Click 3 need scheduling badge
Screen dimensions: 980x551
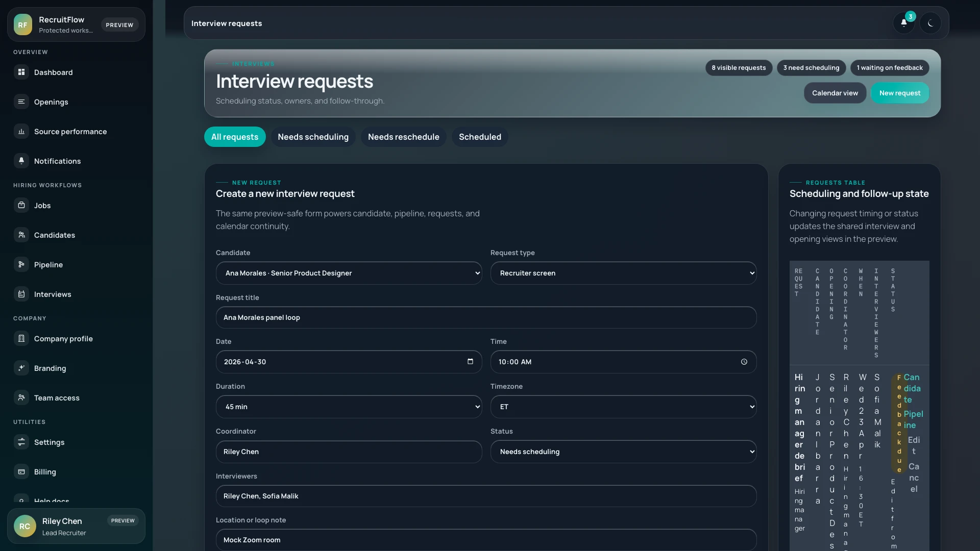(x=811, y=67)
